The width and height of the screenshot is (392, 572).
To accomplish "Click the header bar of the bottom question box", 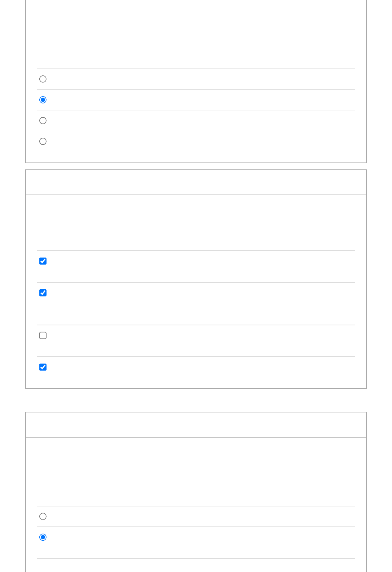I will pos(196,425).
